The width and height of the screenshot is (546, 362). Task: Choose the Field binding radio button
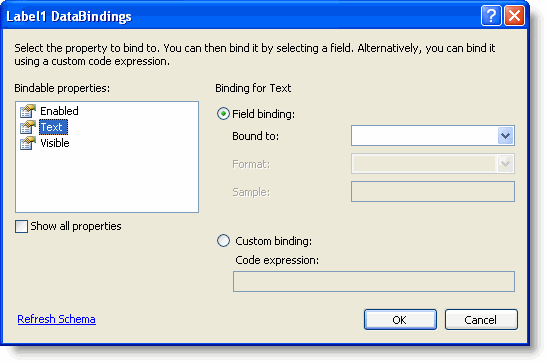223,114
